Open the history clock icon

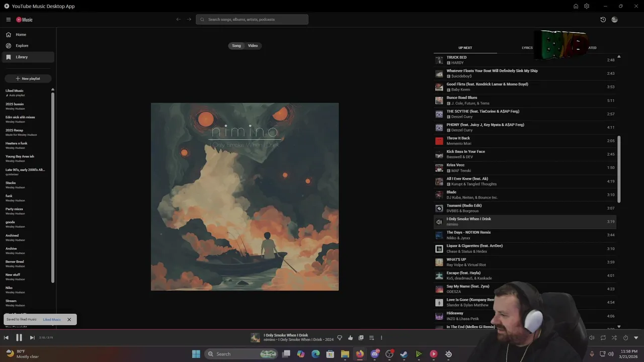coord(603,20)
